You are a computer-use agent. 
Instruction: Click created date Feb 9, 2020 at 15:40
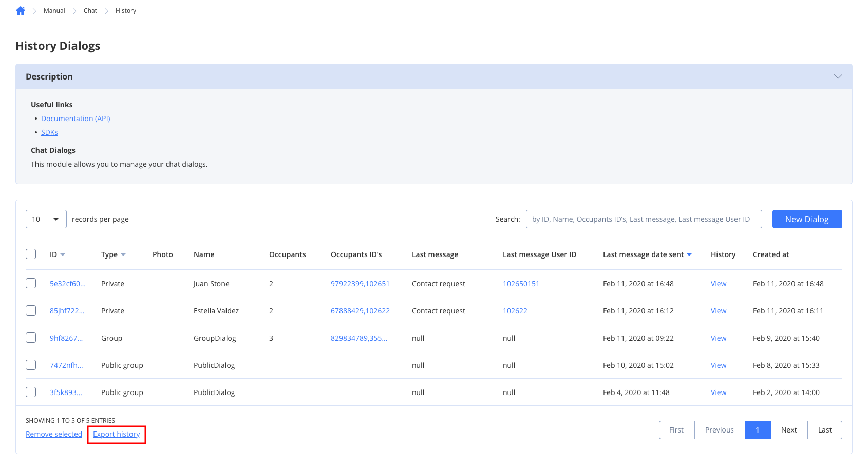(786, 338)
